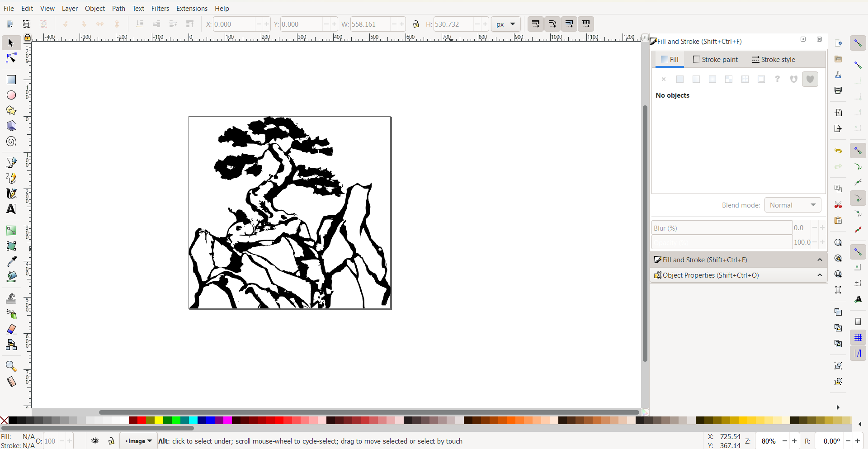Toggle grid snapping in right sidebar

coord(859,337)
